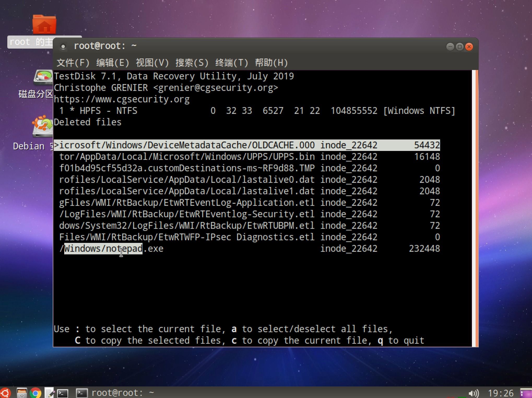Close the terminal window
This screenshot has height=398, width=532.
click(469, 47)
